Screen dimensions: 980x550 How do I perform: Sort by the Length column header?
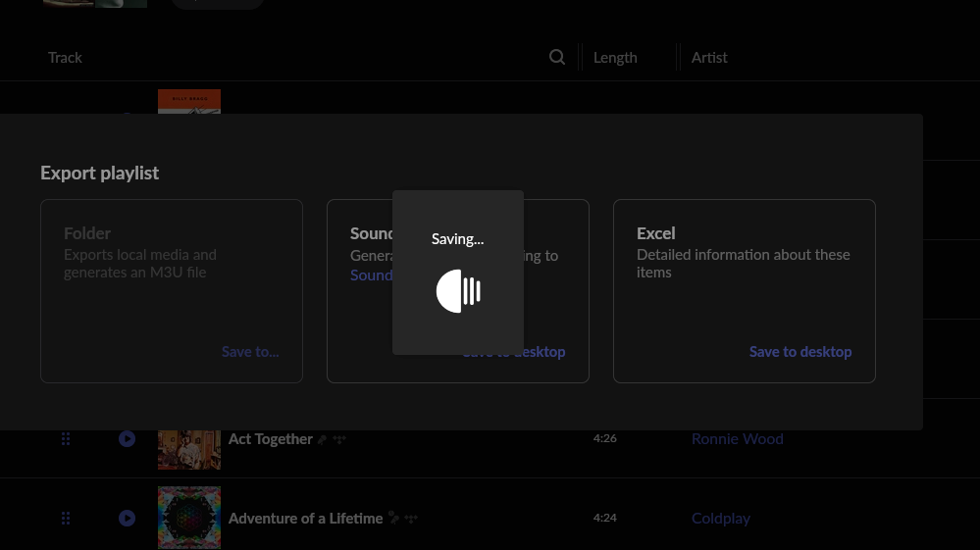click(x=615, y=58)
